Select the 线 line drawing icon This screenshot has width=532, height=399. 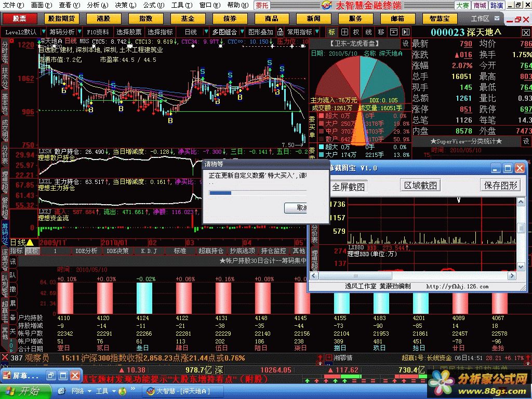click(369, 32)
